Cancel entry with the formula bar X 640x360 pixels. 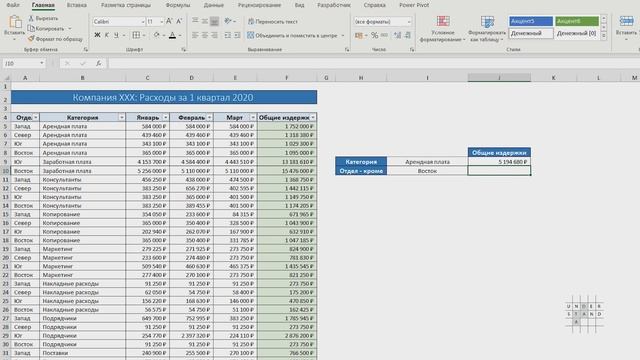67,63
